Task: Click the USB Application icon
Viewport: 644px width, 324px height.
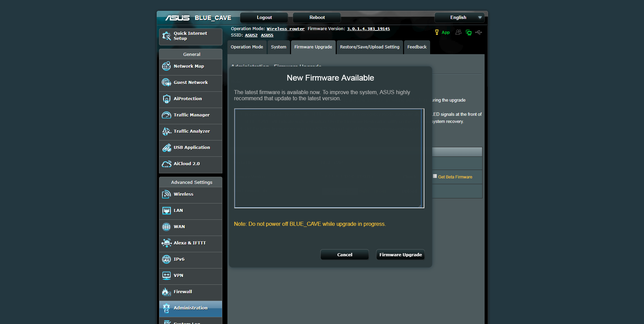Action: click(x=166, y=148)
